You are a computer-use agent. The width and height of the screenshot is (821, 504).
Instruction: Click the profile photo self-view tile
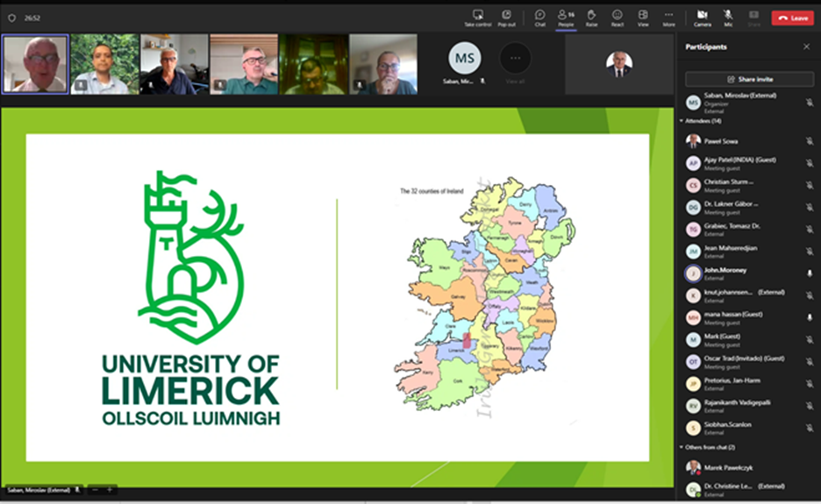[x=619, y=64]
